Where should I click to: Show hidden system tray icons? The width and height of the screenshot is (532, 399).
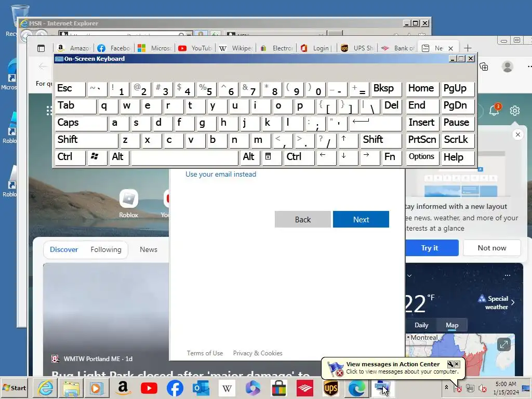446,388
